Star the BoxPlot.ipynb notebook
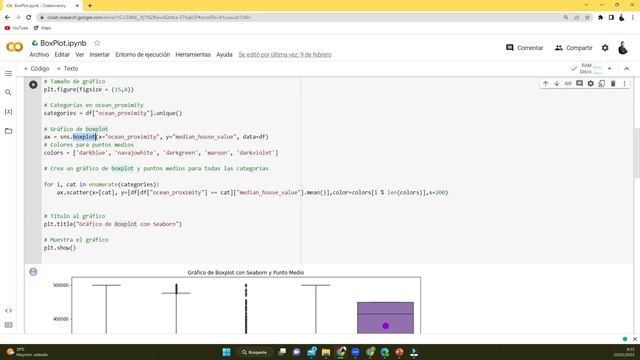This screenshot has height=360, width=640. point(97,43)
